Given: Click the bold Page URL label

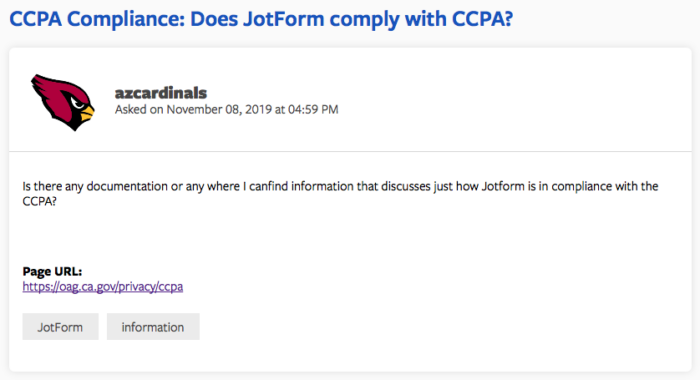Looking at the screenshot, I should [52, 271].
